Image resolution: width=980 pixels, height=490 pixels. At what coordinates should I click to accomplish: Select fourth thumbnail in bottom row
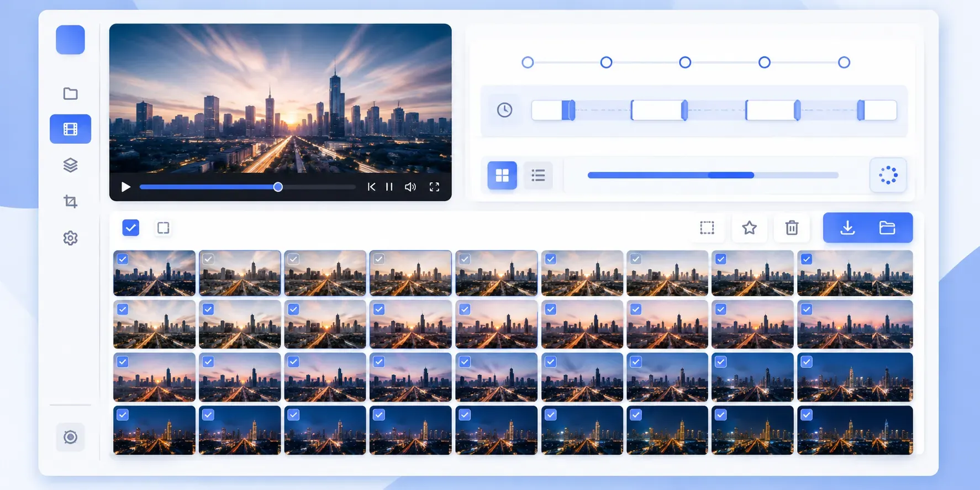point(410,430)
